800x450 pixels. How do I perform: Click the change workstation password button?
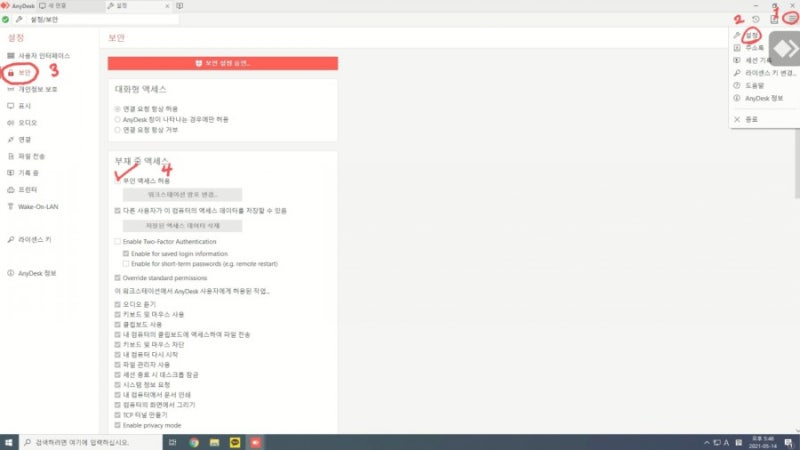coord(182,195)
